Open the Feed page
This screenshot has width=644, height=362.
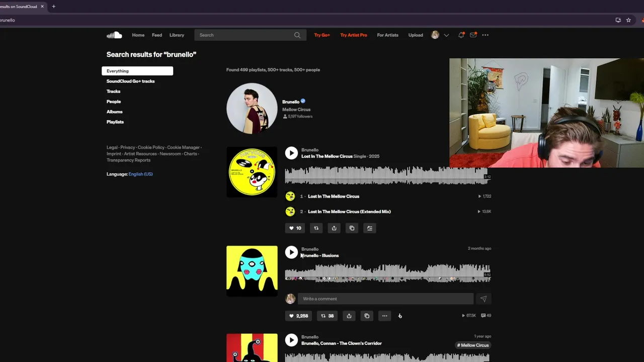point(157,35)
